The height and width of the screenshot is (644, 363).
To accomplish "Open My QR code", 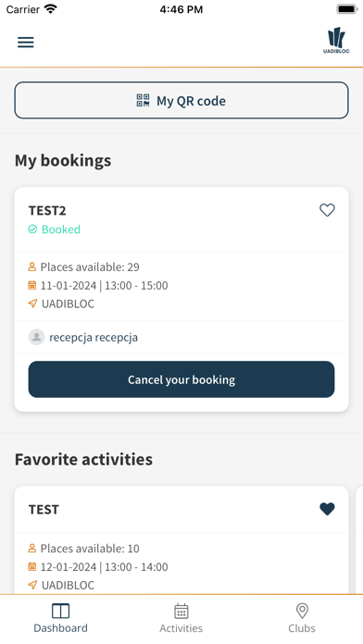I will point(181,101).
